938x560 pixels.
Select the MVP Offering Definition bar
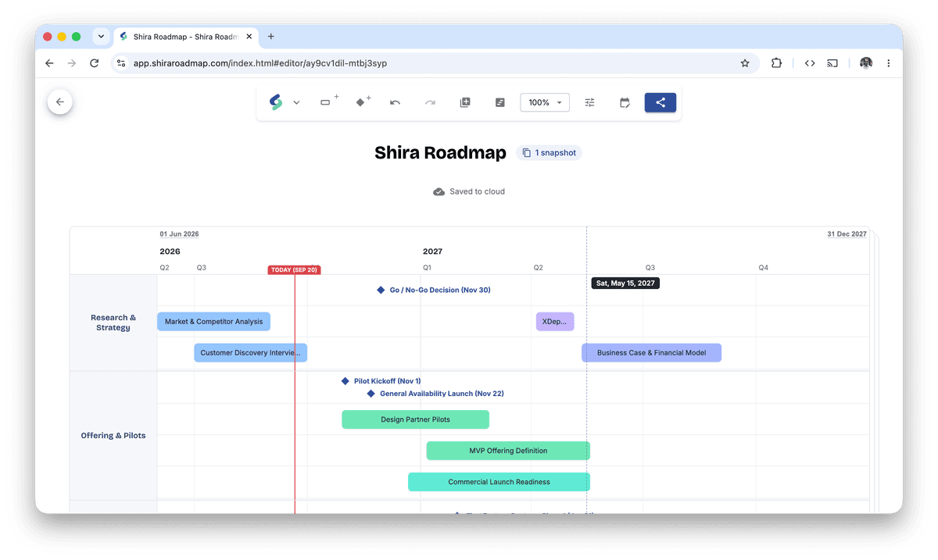click(x=508, y=451)
